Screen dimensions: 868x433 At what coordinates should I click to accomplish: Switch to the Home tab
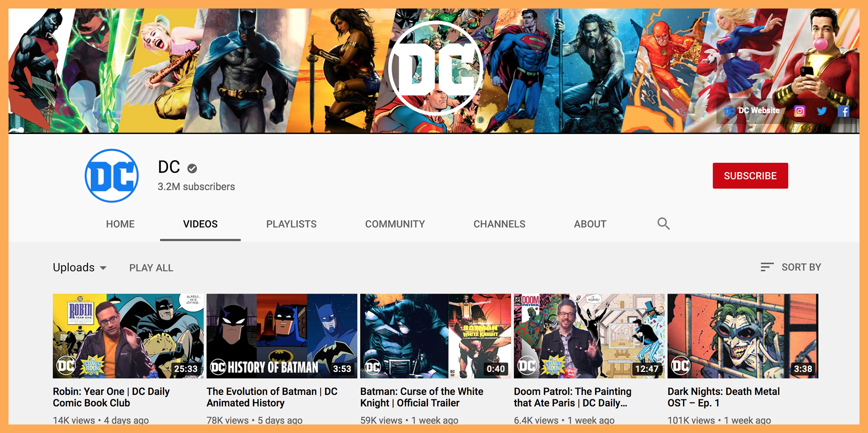[120, 224]
